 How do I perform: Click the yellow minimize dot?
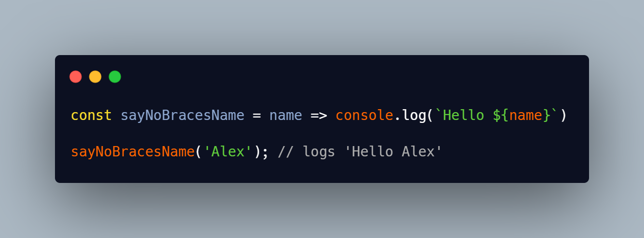click(95, 77)
